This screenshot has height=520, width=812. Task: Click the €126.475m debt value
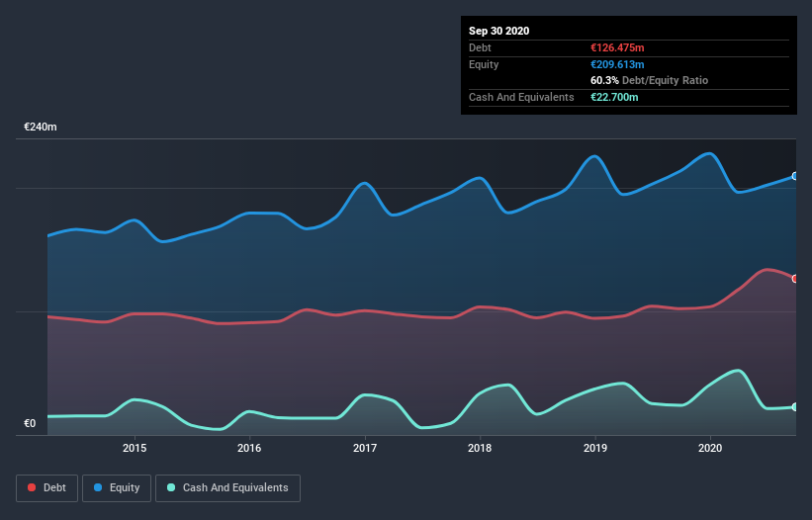coord(617,47)
